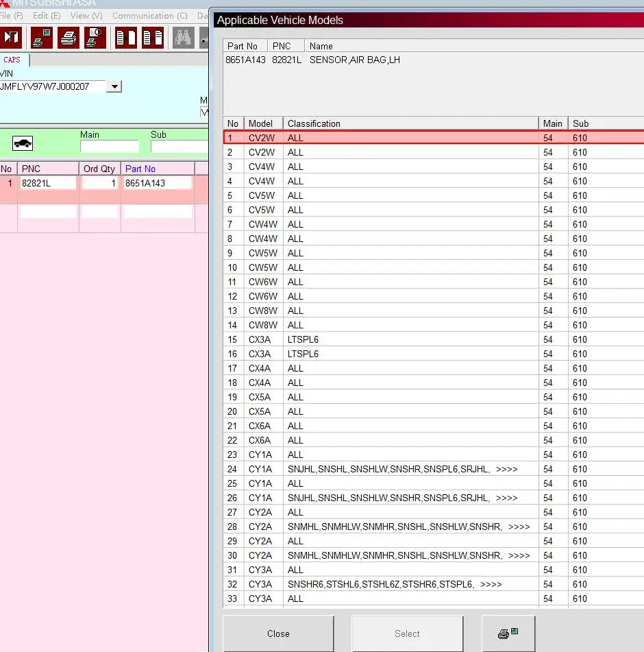This screenshot has height=652, width=644.
Task: Click toolbar icon showing two lined pages
Action: click(x=152, y=37)
